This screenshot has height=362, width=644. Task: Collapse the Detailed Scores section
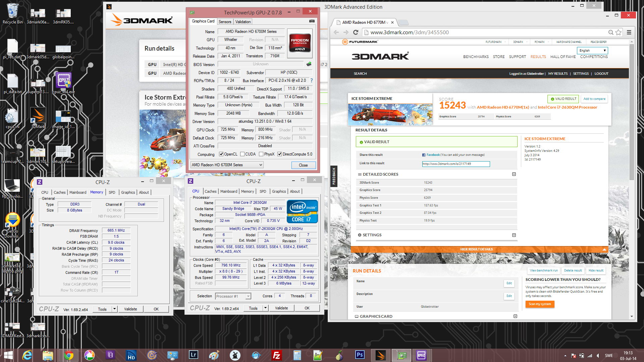point(514,174)
